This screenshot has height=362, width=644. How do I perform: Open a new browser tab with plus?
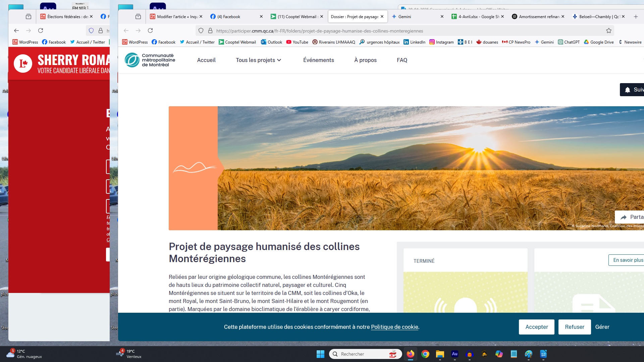tap(636, 16)
